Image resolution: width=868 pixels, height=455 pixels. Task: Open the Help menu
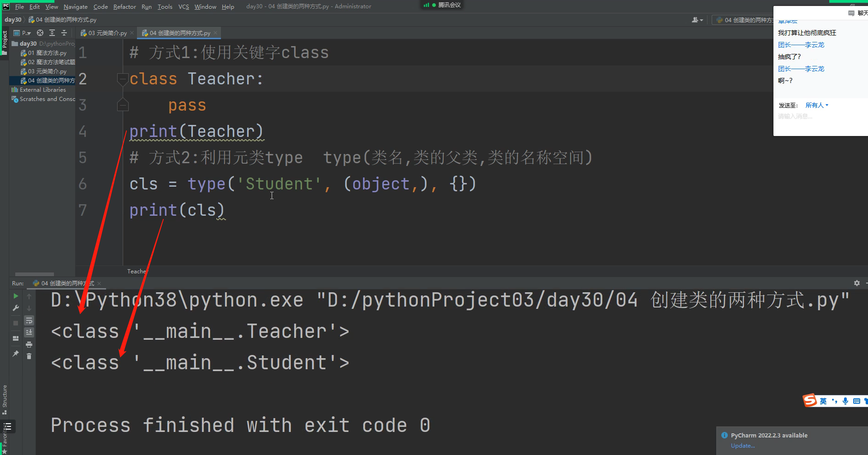[x=228, y=6]
